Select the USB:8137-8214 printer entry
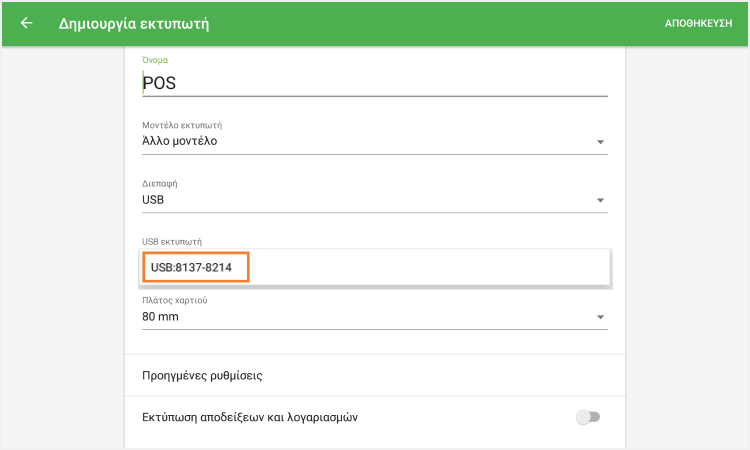The width and height of the screenshot is (750, 450). pyautogui.click(x=195, y=268)
